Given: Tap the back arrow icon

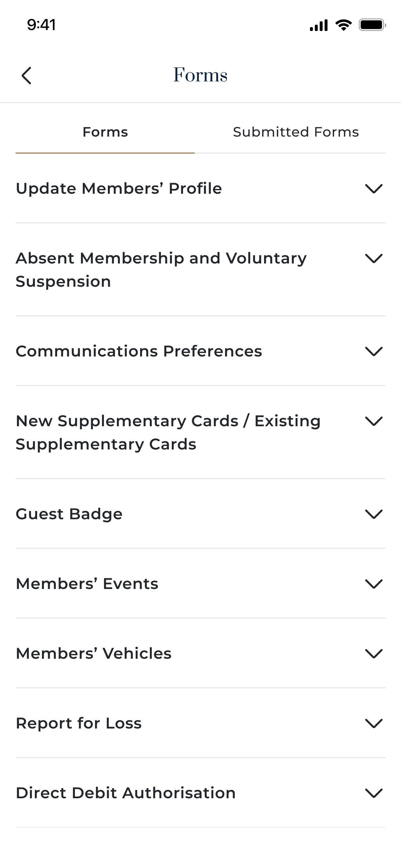Looking at the screenshot, I should coord(26,75).
